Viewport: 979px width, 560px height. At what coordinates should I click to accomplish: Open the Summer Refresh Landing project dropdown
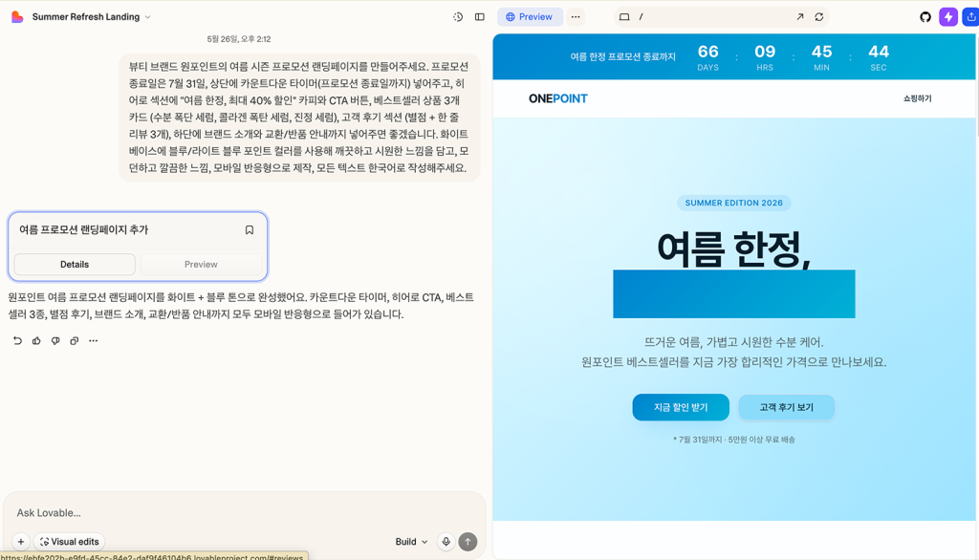(91, 17)
